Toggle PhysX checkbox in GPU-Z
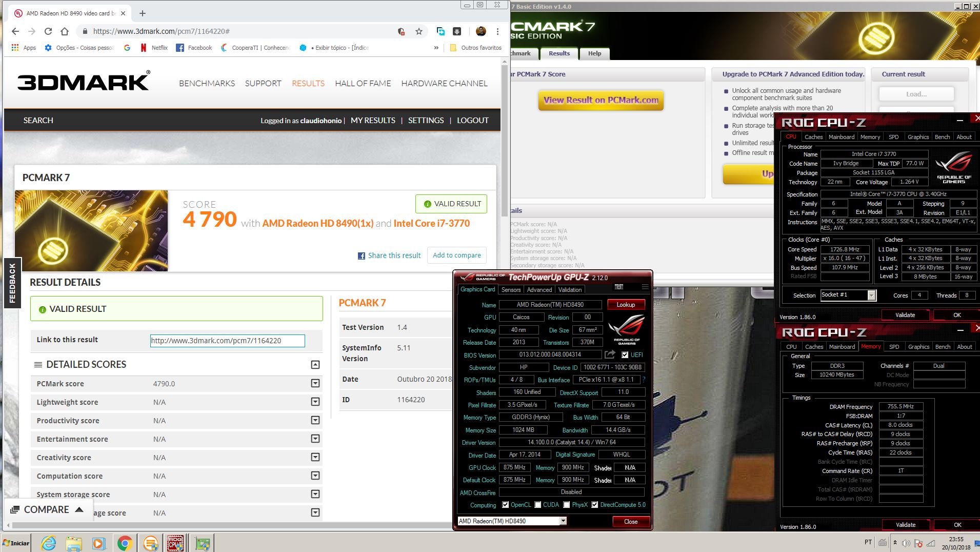980x552 pixels. pyautogui.click(x=567, y=505)
